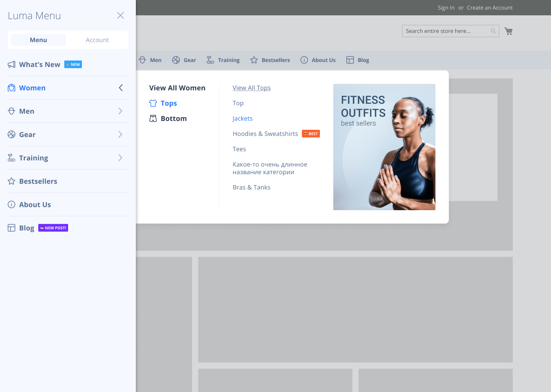Click the Bottom shorts icon
551x392 pixels.
(153, 119)
